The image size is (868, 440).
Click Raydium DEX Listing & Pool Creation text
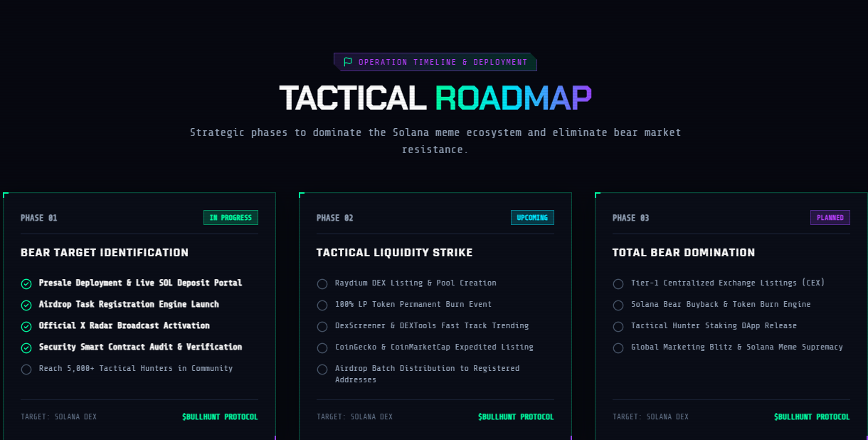[x=416, y=283]
